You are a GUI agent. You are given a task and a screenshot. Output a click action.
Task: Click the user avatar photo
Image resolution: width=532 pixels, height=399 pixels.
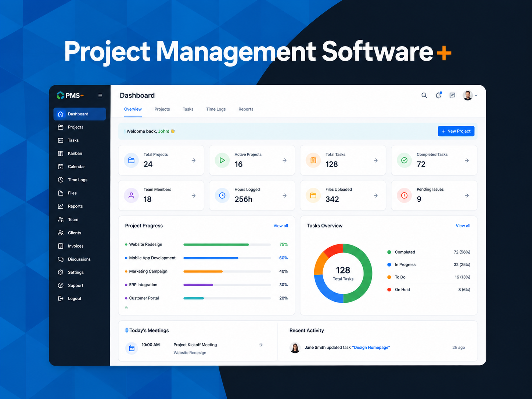[x=467, y=96]
